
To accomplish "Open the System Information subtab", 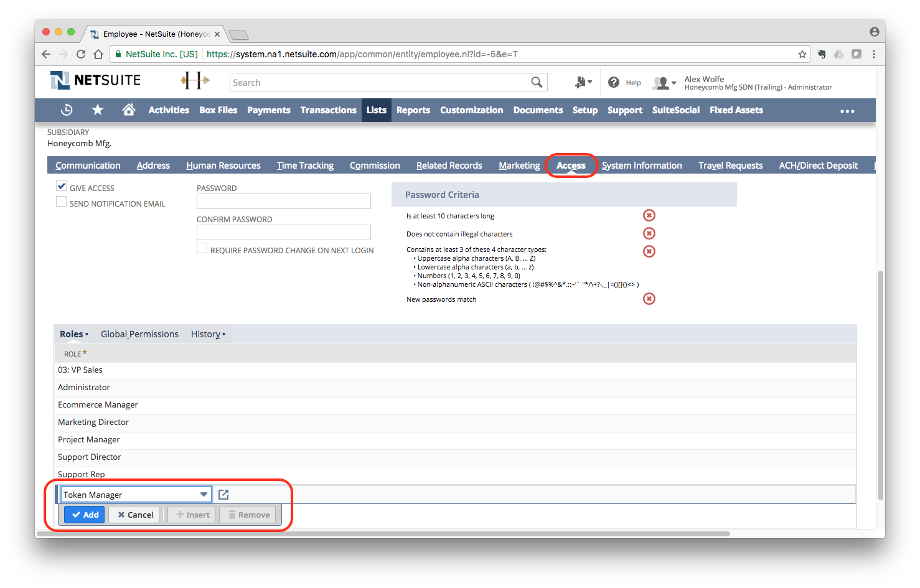I will pyautogui.click(x=642, y=166).
